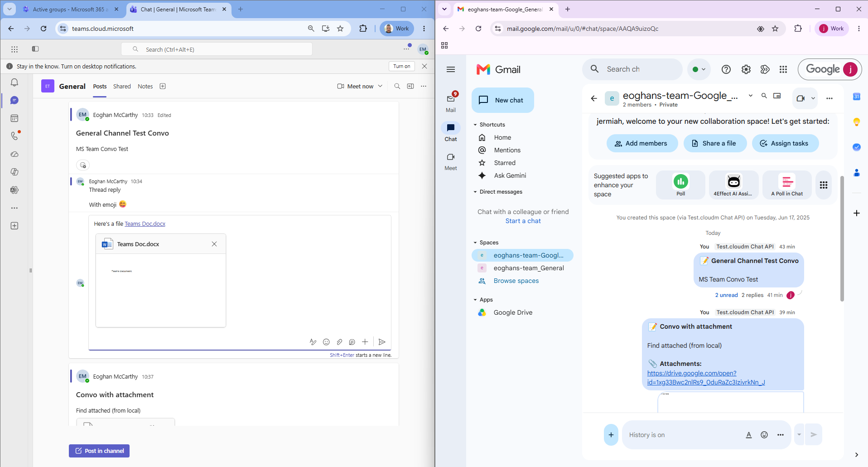
Task: Open Gmail status indicator dropdown
Action: point(699,69)
